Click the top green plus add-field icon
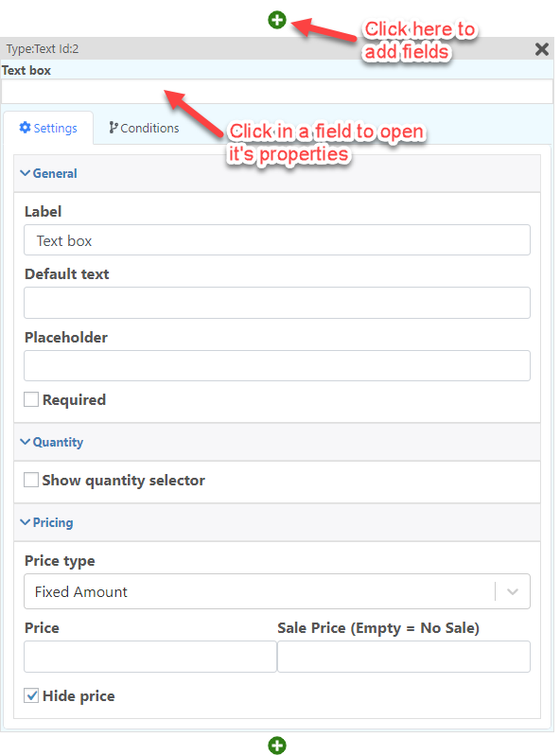Screen dimensions: 560x755 (277, 20)
